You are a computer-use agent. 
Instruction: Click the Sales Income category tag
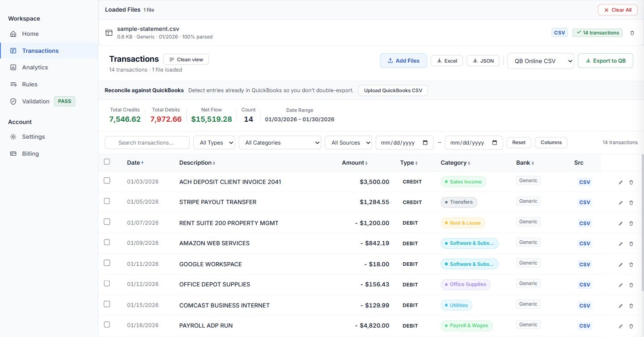[463, 182]
